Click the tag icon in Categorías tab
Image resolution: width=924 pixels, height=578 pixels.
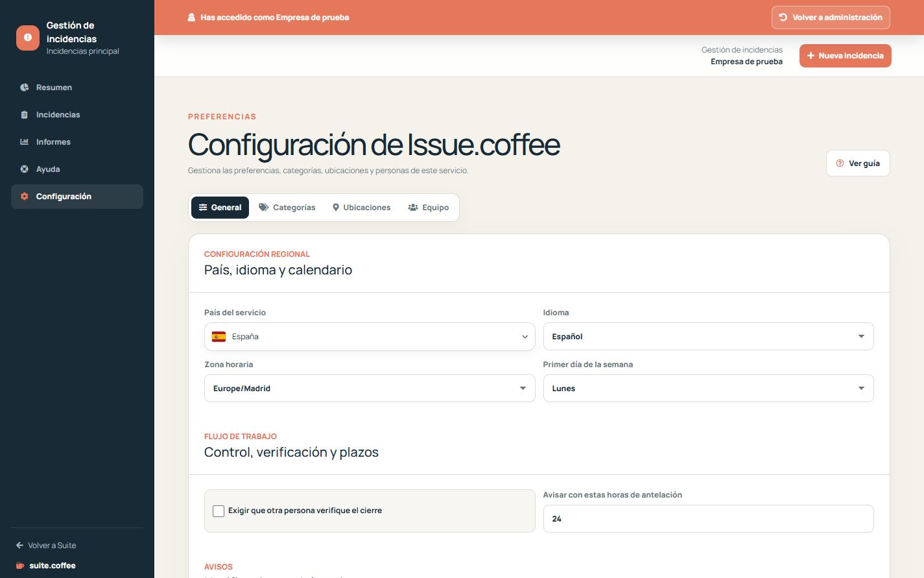(x=264, y=208)
